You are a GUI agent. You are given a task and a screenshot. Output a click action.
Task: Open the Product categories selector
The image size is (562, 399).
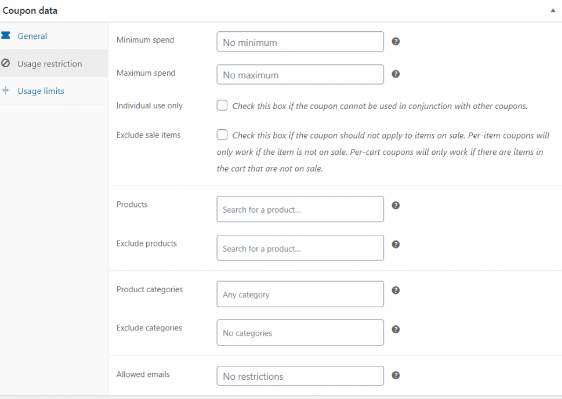coord(300,294)
